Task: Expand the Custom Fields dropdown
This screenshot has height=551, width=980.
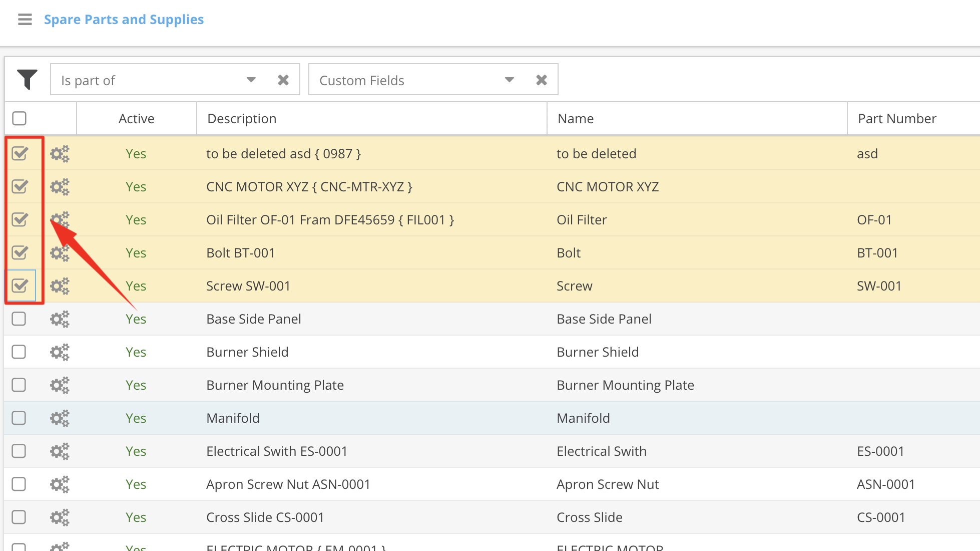Action: click(510, 80)
